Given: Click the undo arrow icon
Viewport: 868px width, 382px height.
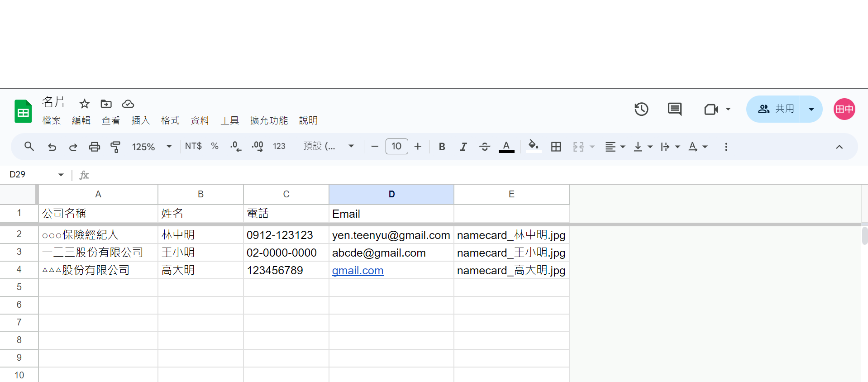Looking at the screenshot, I should pyautogui.click(x=52, y=147).
